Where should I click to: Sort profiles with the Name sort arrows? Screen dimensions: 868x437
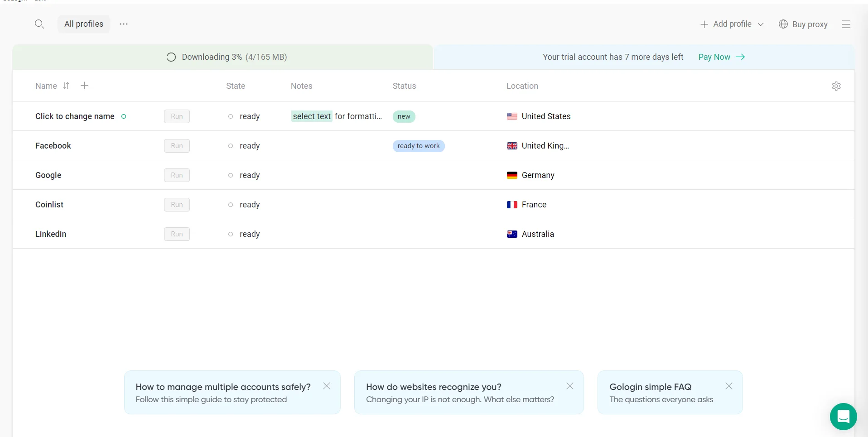[66, 86]
